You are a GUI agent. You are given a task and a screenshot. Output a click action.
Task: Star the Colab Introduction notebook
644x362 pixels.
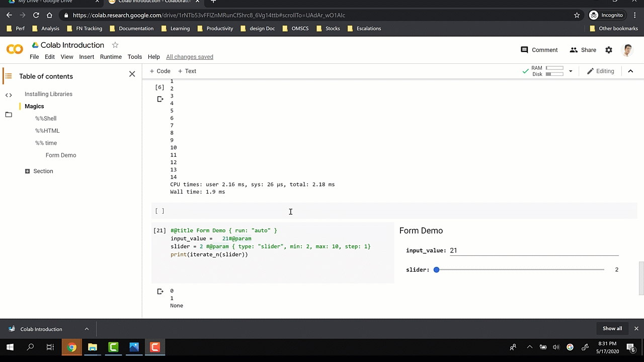(x=115, y=45)
